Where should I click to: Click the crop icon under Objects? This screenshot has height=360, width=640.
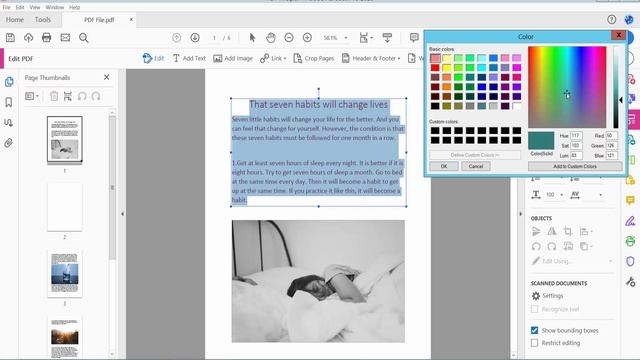(567, 231)
